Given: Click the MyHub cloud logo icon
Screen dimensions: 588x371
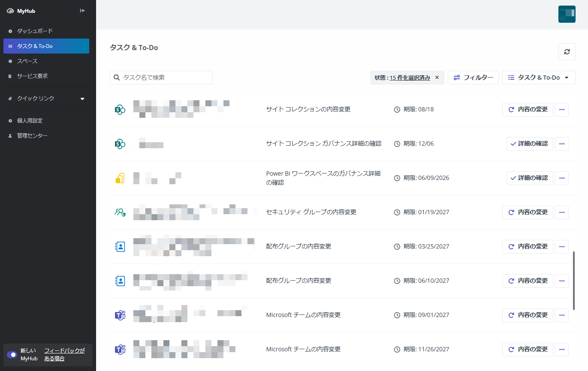Looking at the screenshot, I should (x=10, y=11).
